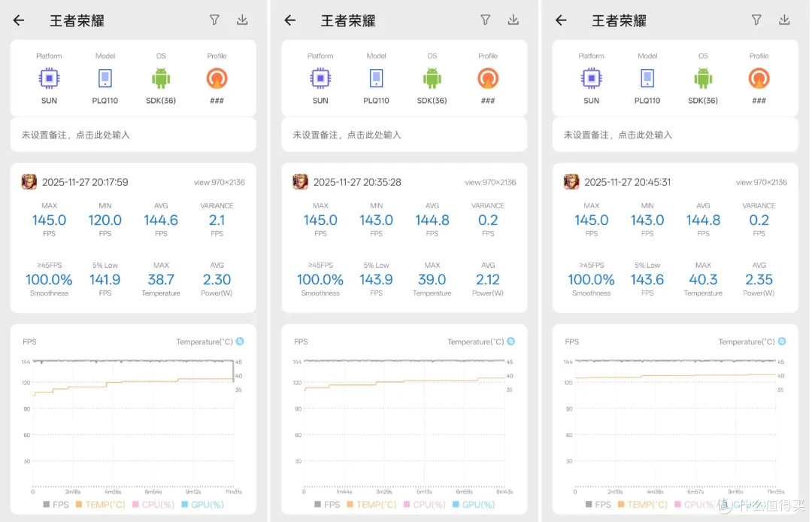Tap Android SDK(36) icon in middle panel
The height and width of the screenshot is (522, 812).
point(432,78)
